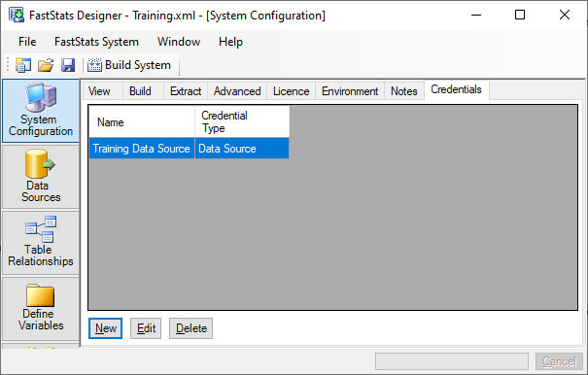Go to the Data Sources sidebar section

click(x=41, y=177)
